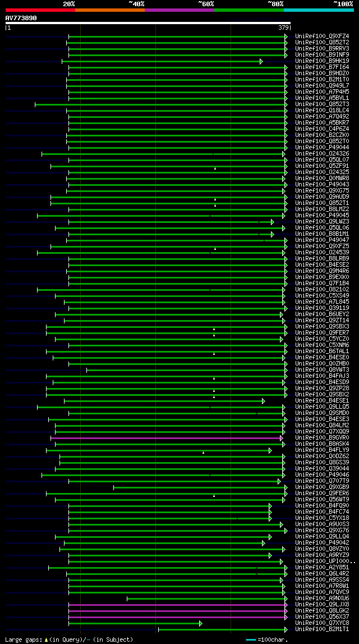Click the magenta alignment bar of Q8LGK2
This screenshot has width=359, height=644.
click(178, 611)
